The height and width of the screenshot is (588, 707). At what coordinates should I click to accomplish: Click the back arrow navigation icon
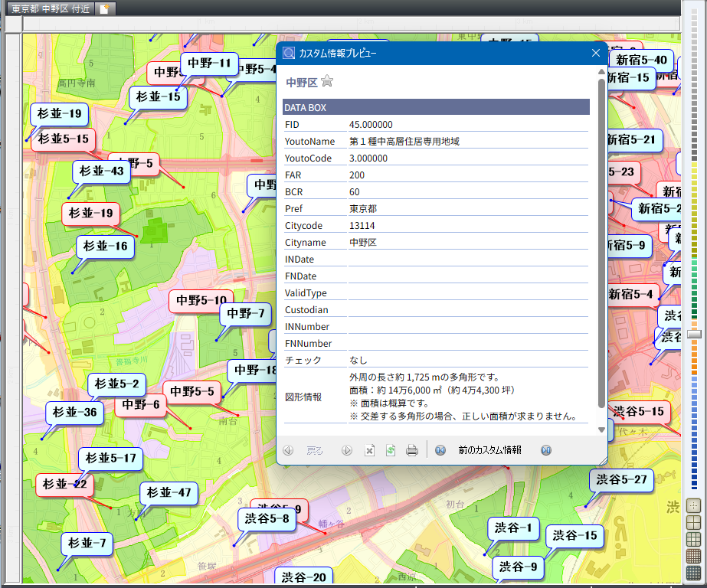(288, 450)
